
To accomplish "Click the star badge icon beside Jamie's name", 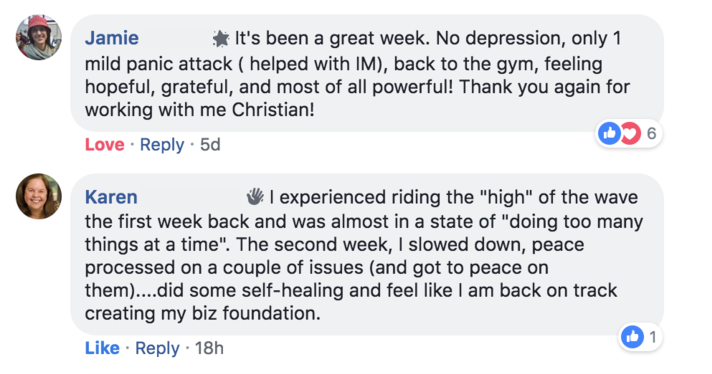I will (x=221, y=39).
